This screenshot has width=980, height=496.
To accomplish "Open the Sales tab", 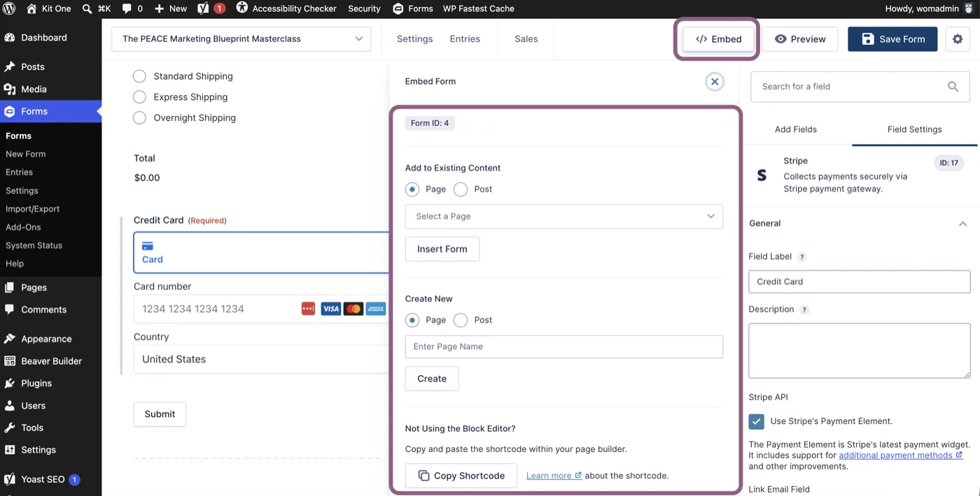I will point(526,39).
